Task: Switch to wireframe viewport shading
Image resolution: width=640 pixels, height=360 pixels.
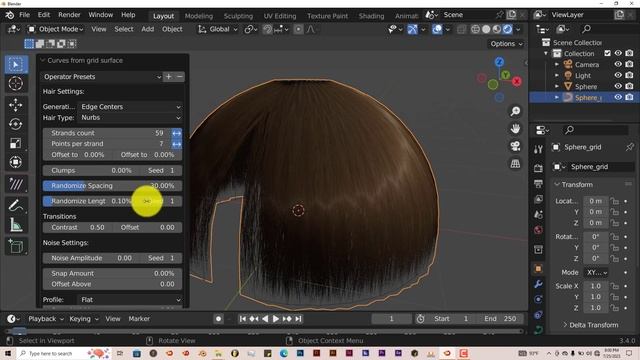Action: coord(476,29)
